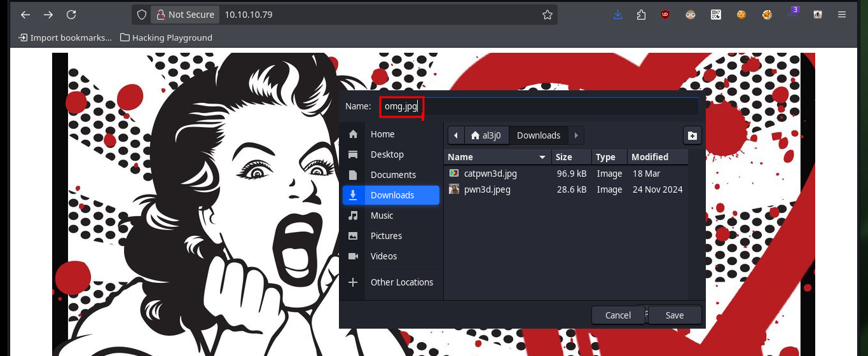Screen dimensions: 868x356
Task: Create a new folder via folder-plus icon
Action: 692,135
